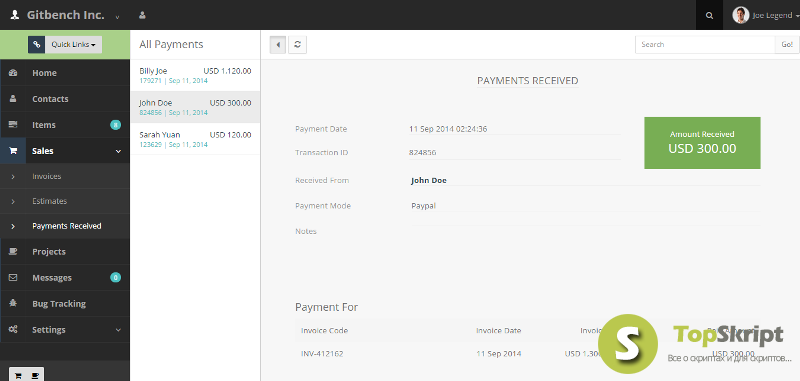Select Sarah Yuan payment entry
This screenshot has width=800, height=381.
[195, 139]
